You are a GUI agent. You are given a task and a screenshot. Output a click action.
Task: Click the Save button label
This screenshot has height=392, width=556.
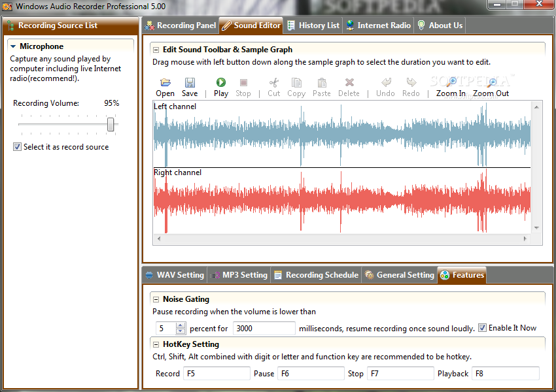point(190,93)
